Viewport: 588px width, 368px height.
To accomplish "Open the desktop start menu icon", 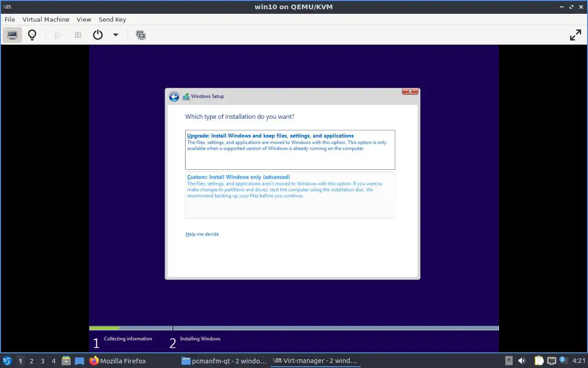I will coord(7,361).
